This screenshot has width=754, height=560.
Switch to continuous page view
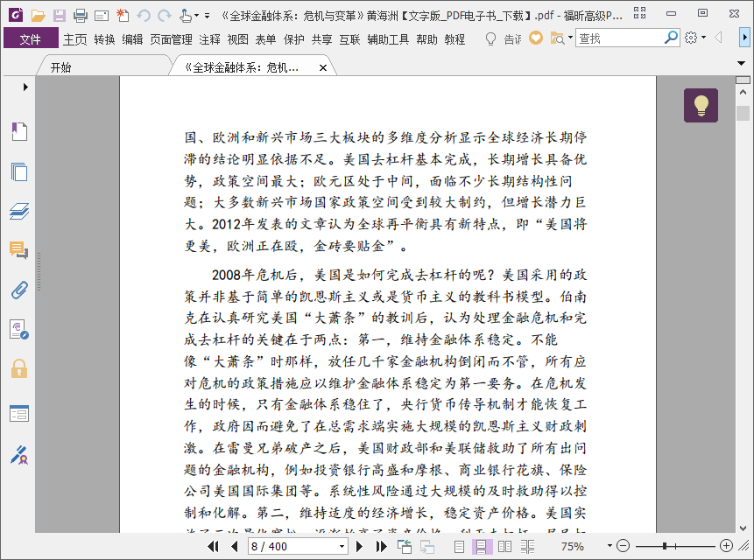pyautogui.click(x=482, y=546)
